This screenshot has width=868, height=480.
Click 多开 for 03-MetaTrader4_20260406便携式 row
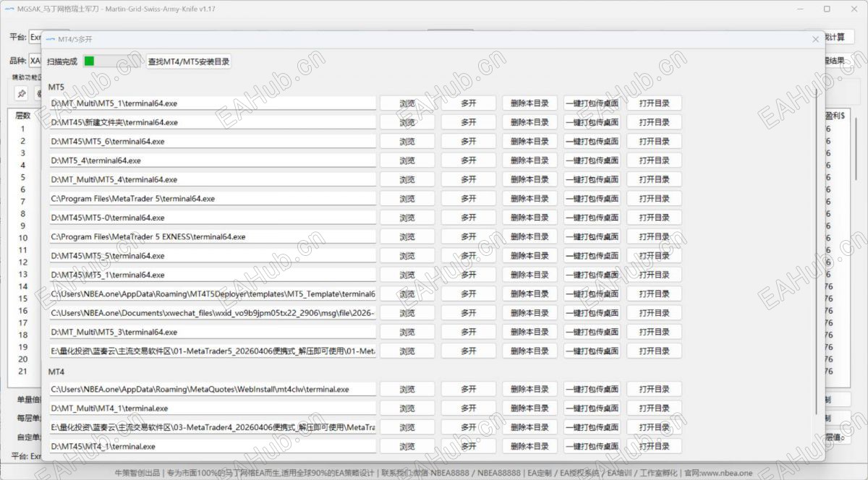469,427
